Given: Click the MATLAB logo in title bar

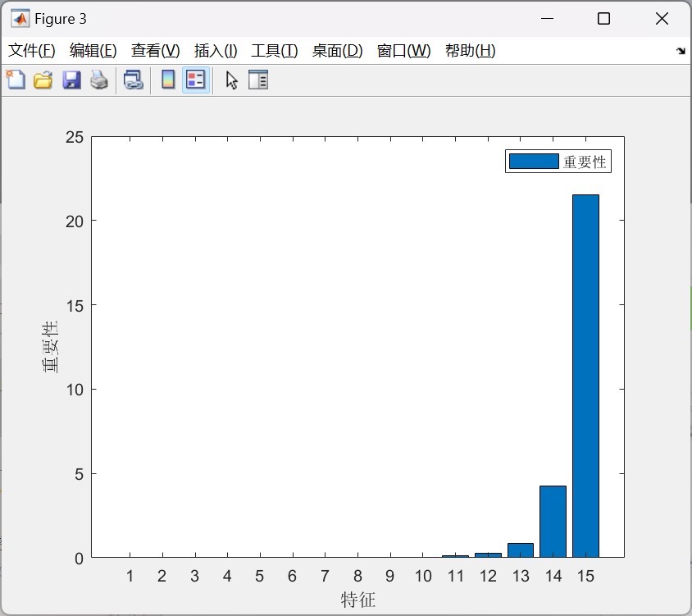Looking at the screenshot, I should [x=20, y=19].
